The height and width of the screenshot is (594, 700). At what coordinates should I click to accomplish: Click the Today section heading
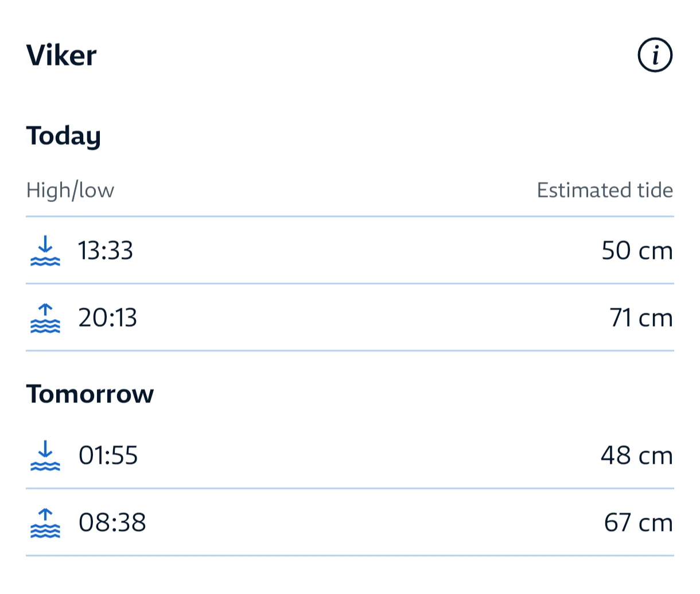click(64, 137)
